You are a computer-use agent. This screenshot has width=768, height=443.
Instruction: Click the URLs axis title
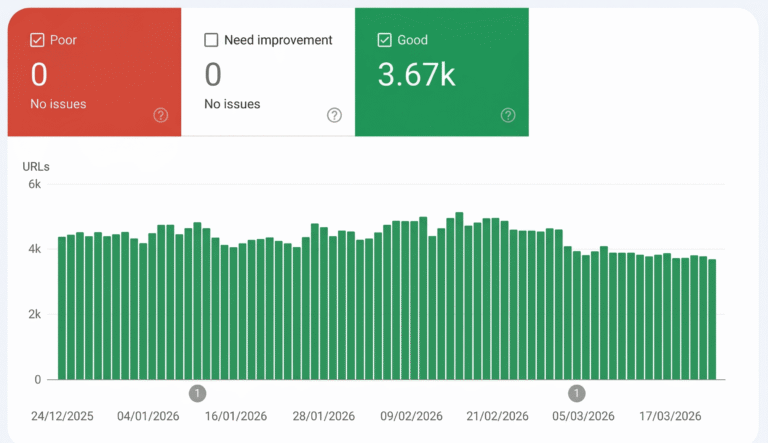[36, 166]
